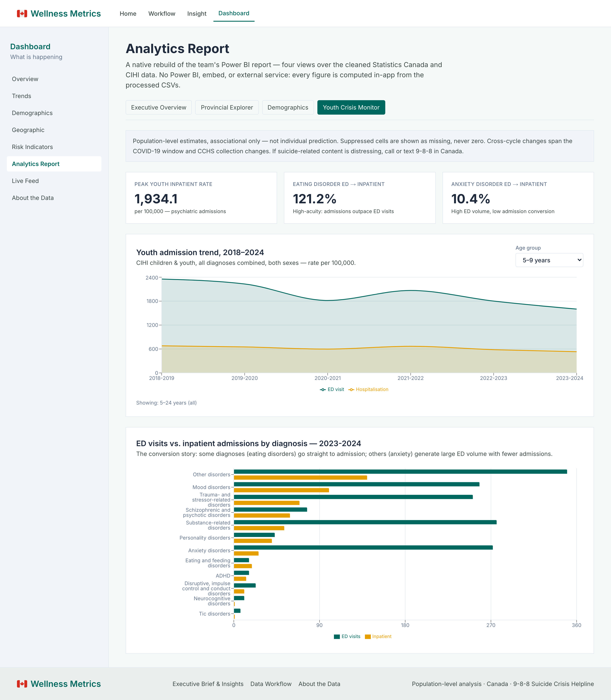Click the Anxiety disorders ED visits bar
The height and width of the screenshot is (700, 611).
tap(363, 547)
